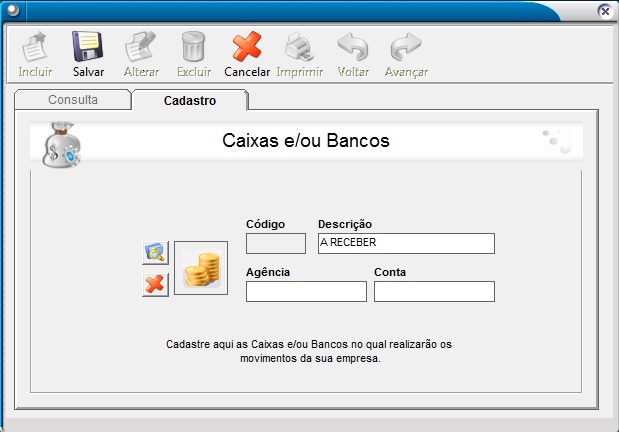
Task: Select the Cadastro tab
Action: (x=190, y=100)
